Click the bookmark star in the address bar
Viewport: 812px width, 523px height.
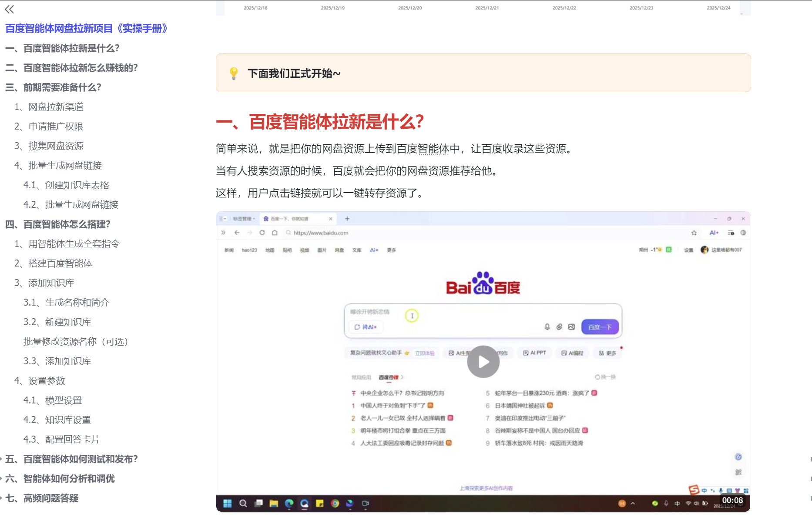click(694, 233)
